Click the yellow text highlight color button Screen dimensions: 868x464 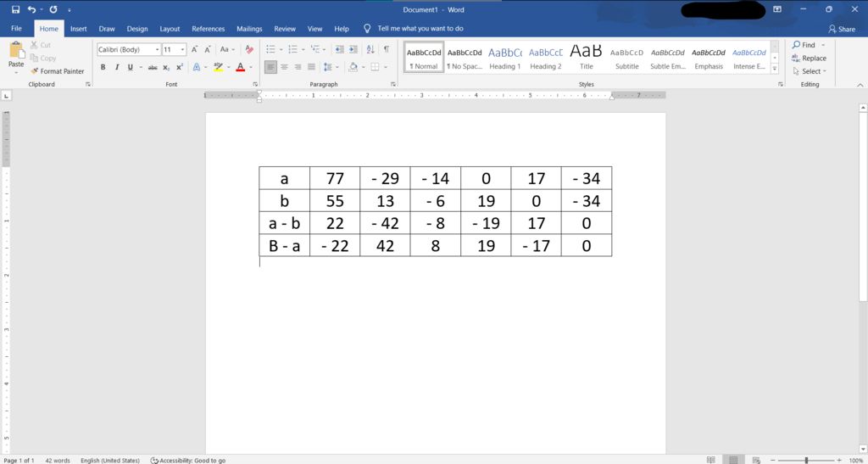[218, 67]
